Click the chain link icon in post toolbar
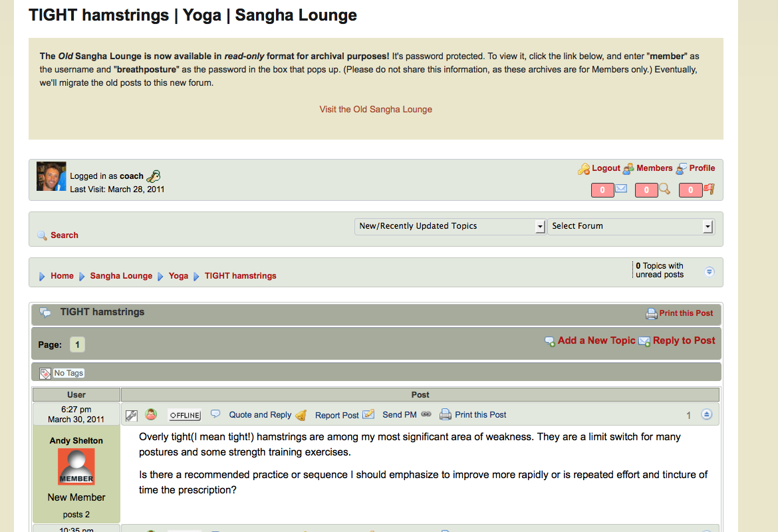The height and width of the screenshot is (532, 778). [426, 414]
